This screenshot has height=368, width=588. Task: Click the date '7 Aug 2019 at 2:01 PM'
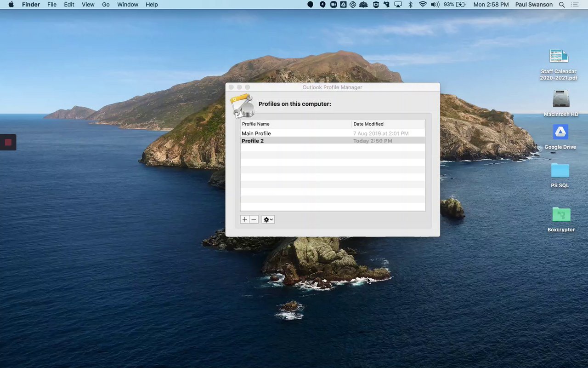pyautogui.click(x=381, y=133)
